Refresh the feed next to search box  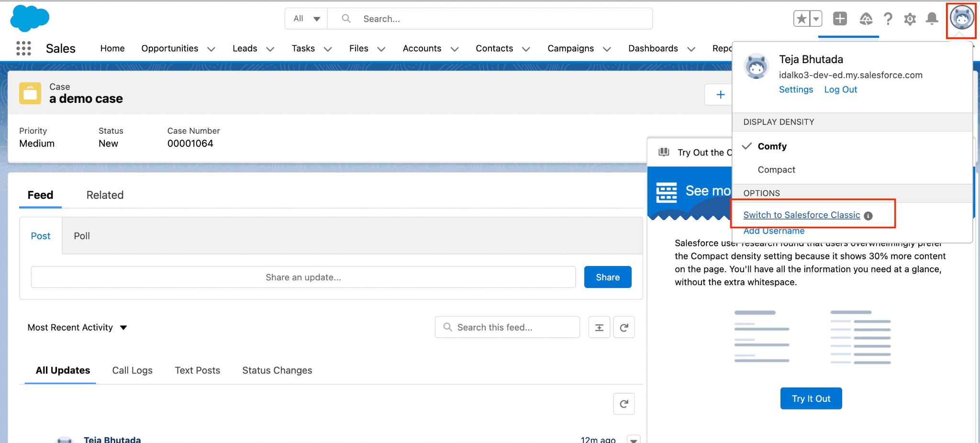(x=624, y=327)
